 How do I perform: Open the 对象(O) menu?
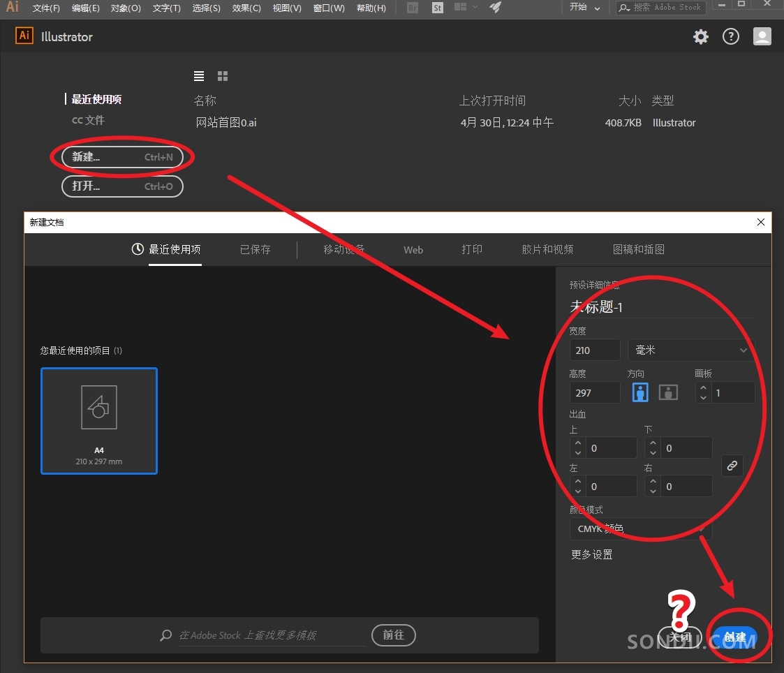click(126, 8)
